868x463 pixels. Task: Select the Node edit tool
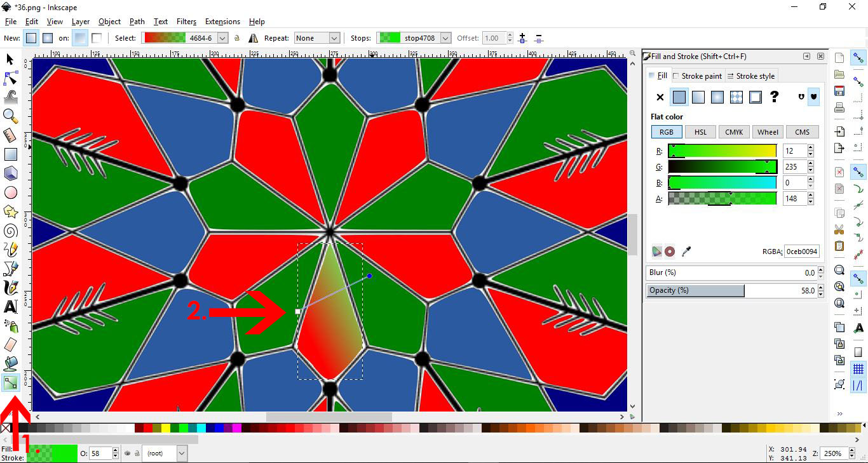coord(10,78)
